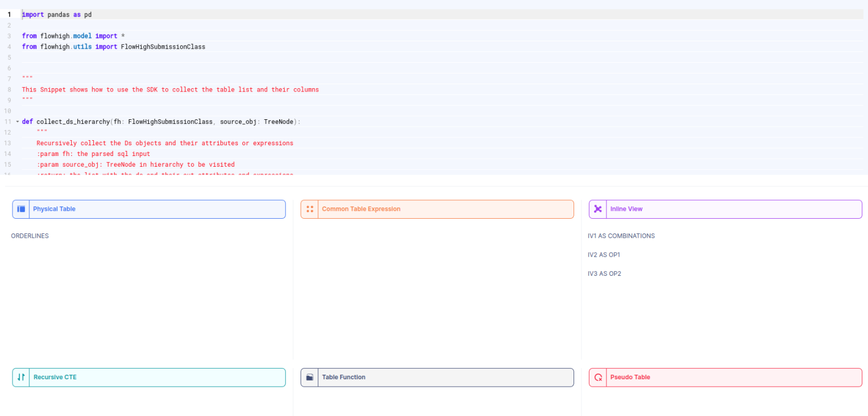Click the Common Table Expression grid icon

click(310, 209)
